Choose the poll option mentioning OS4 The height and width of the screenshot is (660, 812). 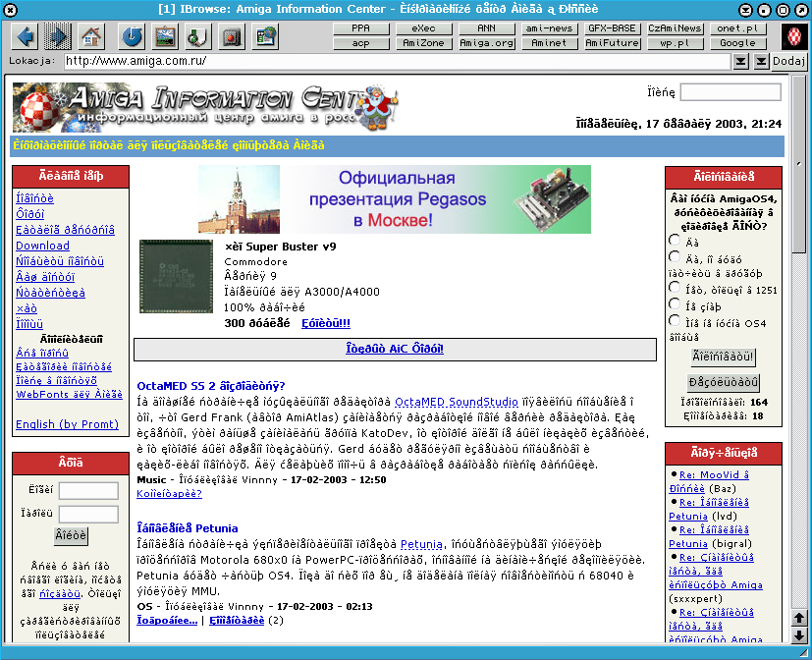pyautogui.click(x=675, y=321)
